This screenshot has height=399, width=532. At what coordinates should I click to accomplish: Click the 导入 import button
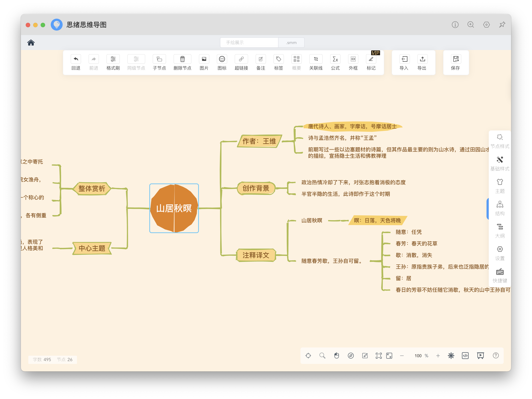coord(404,63)
